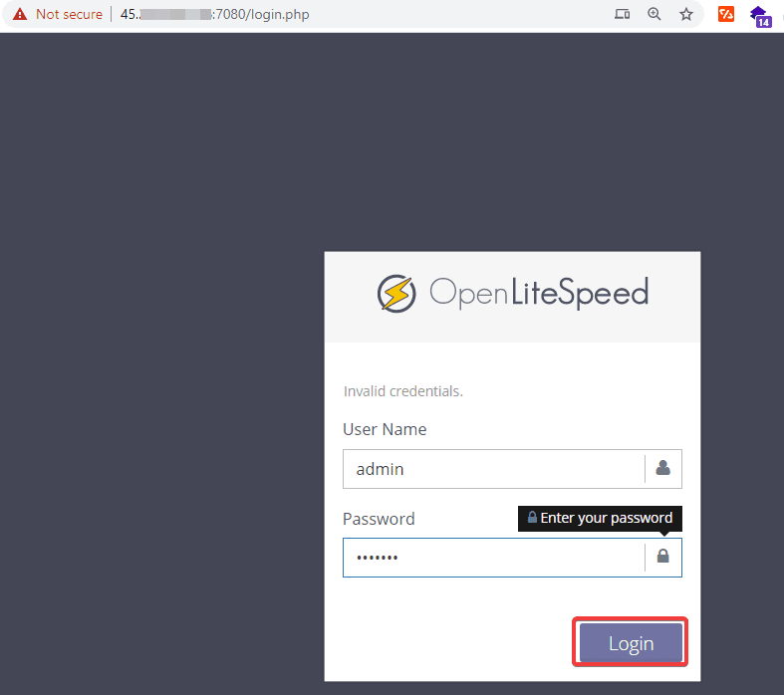Viewport: 784px width, 695px height.
Task: Open the purple extension with 14 badge
Action: click(x=761, y=15)
